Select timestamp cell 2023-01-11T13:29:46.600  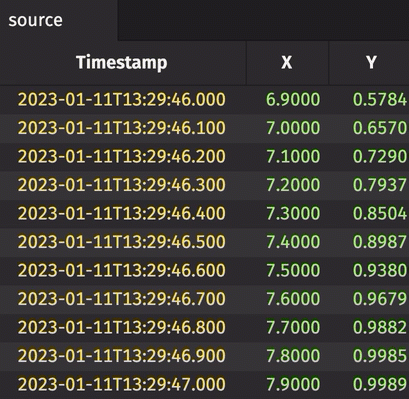tap(122, 270)
